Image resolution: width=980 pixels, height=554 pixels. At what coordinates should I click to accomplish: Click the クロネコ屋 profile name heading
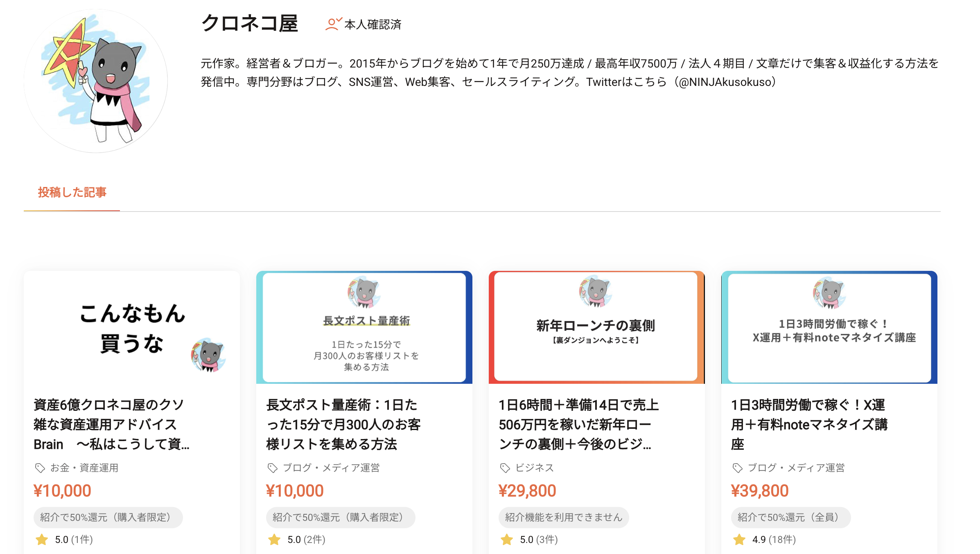coord(250,23)
